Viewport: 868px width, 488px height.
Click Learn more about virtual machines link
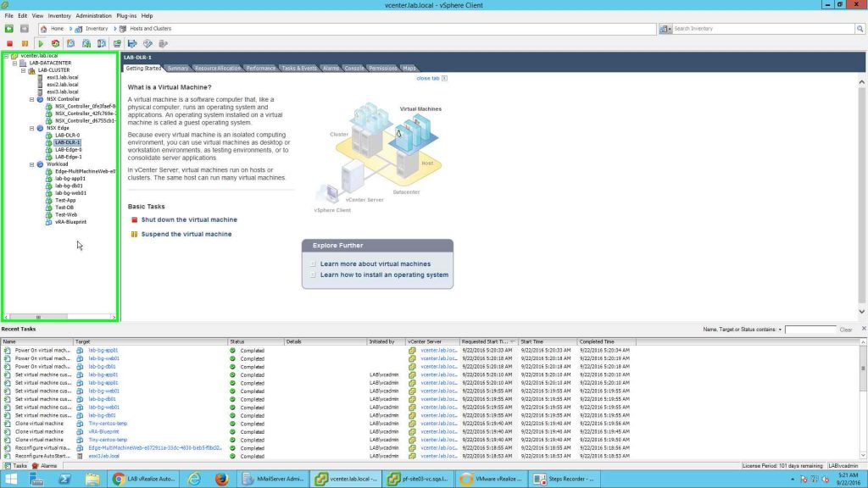point(375,264)
